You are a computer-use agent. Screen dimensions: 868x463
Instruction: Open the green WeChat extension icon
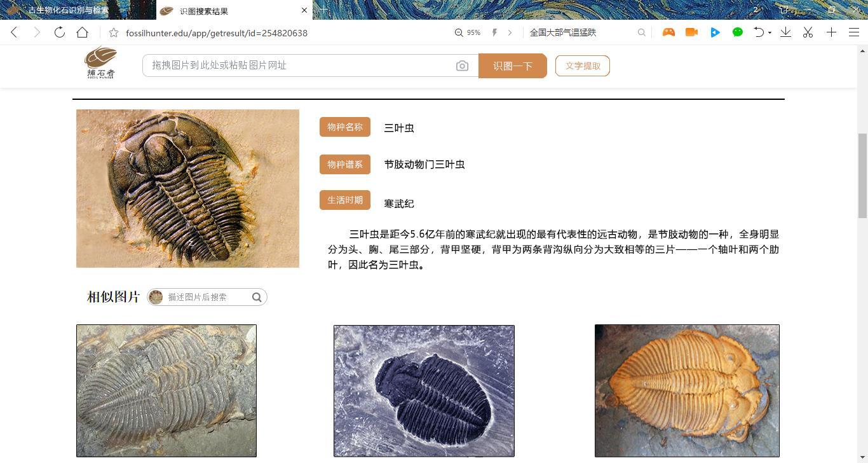tap(738, 32)
